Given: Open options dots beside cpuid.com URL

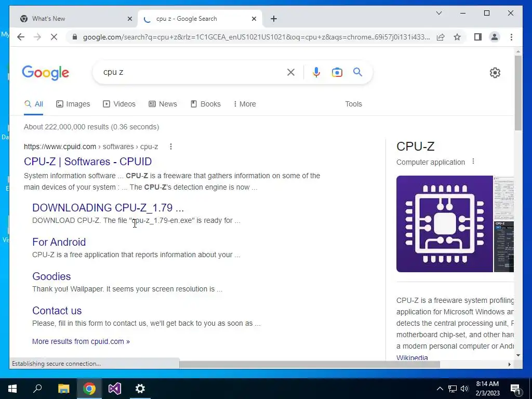Looking at the screenshot, I should pos(170,147).
